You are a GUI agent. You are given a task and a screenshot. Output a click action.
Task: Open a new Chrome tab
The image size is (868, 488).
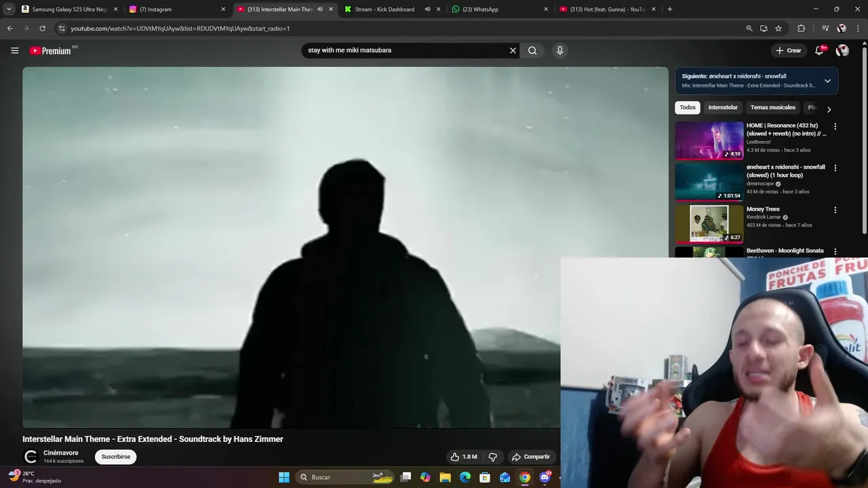[669, 9]
